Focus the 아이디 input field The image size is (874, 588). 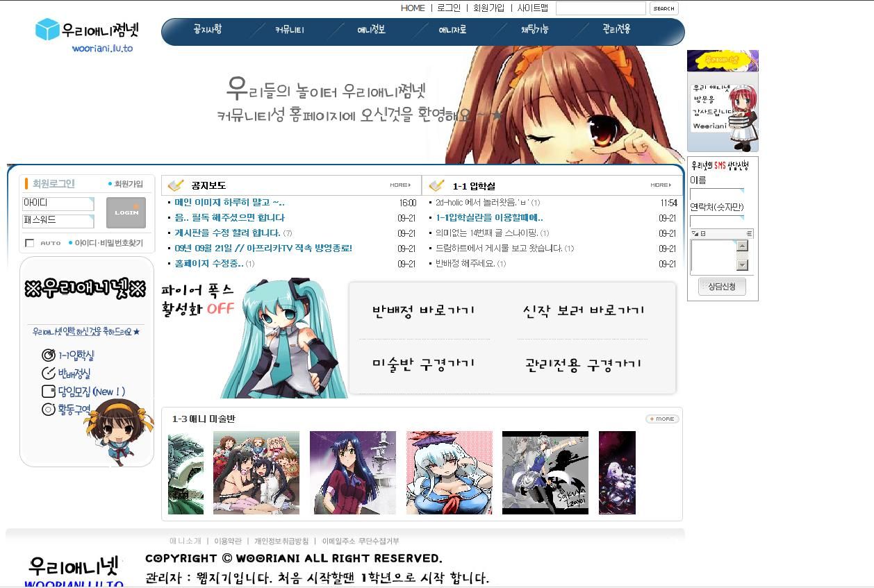tap(58, 203)
